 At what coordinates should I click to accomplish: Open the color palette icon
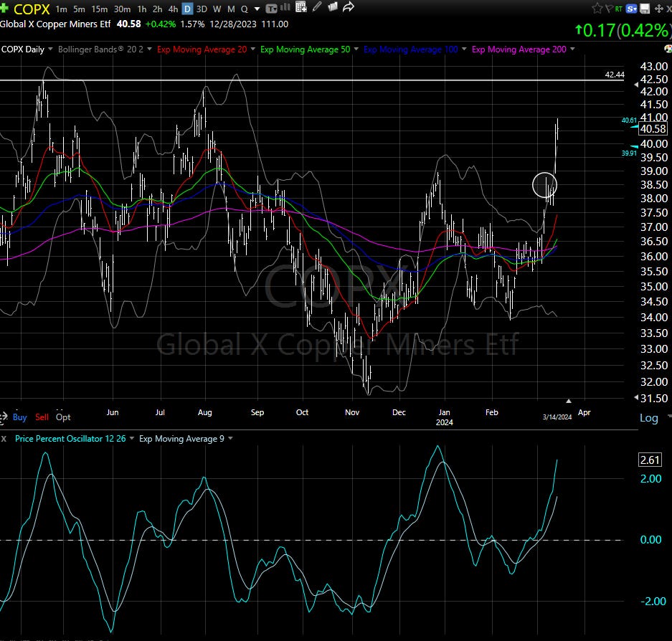[668, 49]
